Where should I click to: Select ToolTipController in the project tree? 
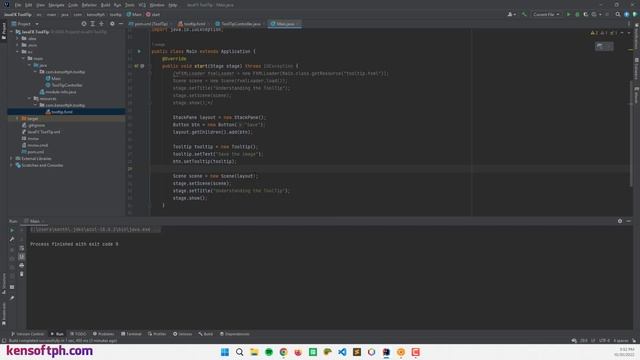point(64,85)
